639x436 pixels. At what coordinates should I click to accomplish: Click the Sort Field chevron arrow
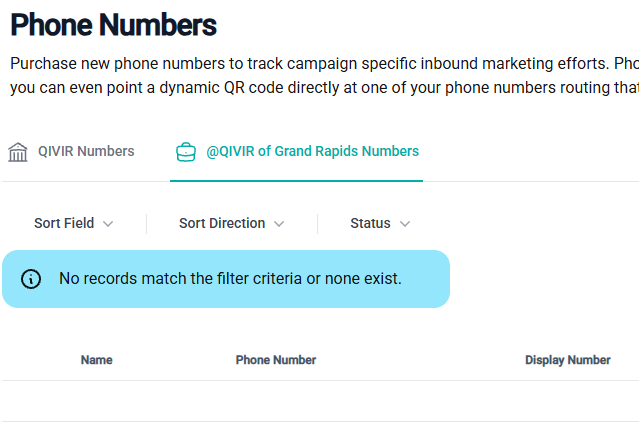pos(108,224)
